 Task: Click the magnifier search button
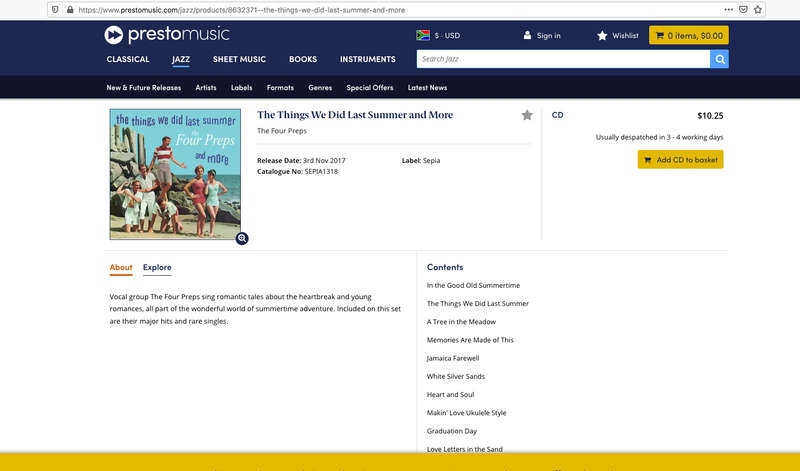[x=719, y=59]
